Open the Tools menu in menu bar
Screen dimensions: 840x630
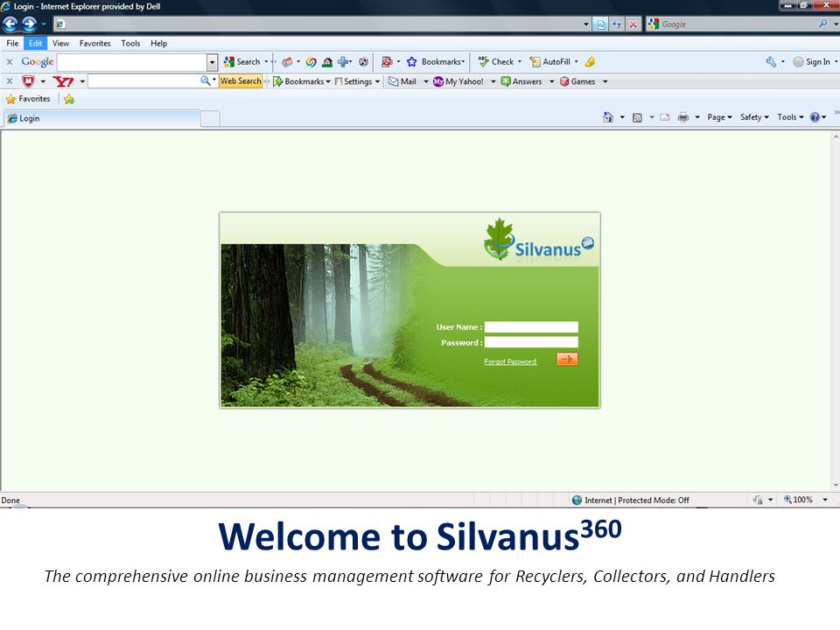click(x=130, y=44)
